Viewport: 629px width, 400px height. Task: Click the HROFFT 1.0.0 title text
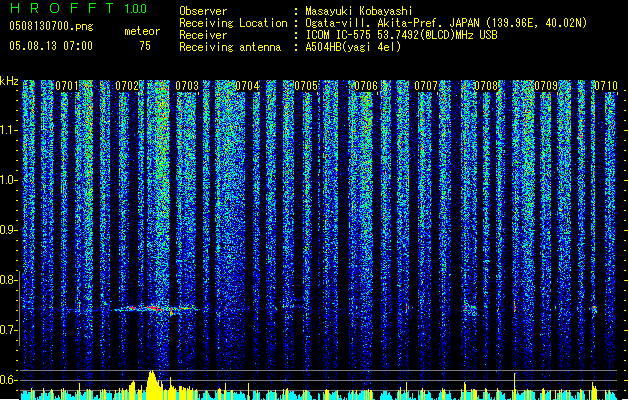click(79, 8)
